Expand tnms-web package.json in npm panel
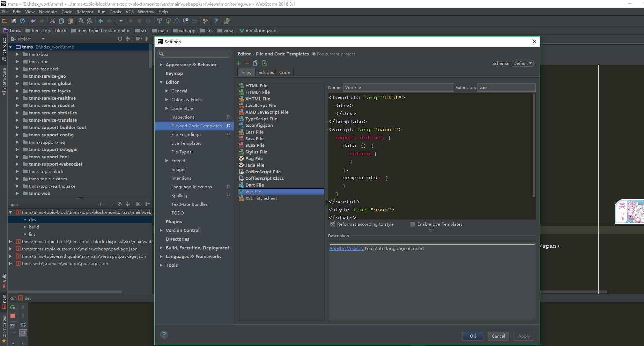 point(10,263)
